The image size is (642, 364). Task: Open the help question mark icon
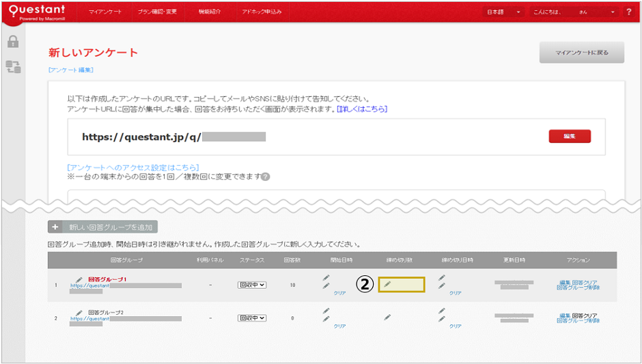[629, 12]
